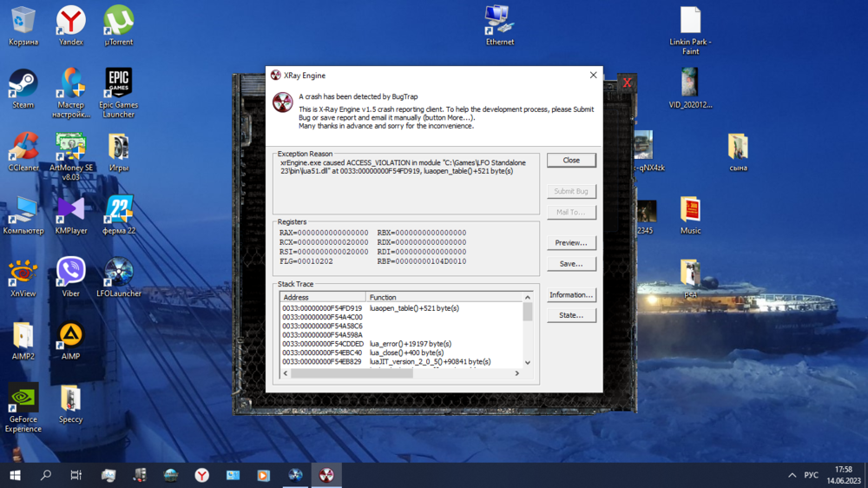Switch to XRay Engine taskbar button
This screenshot has height=488, width=868.
(326, 475)
